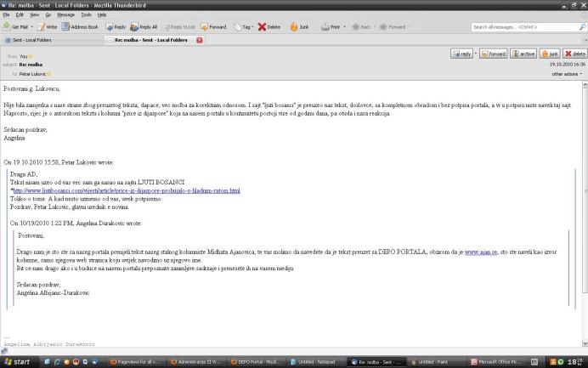Delete the message using the toolbar Delete button
588x368 pixels.
(x=270, y=27)
